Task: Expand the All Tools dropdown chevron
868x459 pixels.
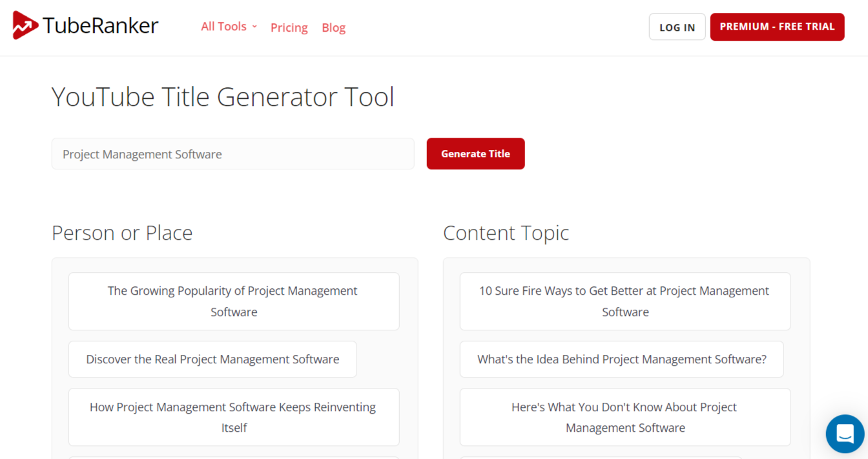Action: 254,27
